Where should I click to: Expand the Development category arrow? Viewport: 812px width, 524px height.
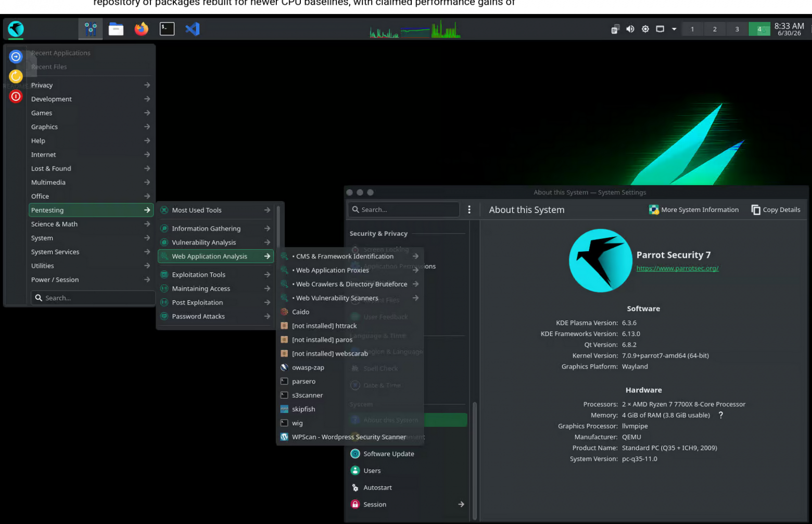[147, 99]
